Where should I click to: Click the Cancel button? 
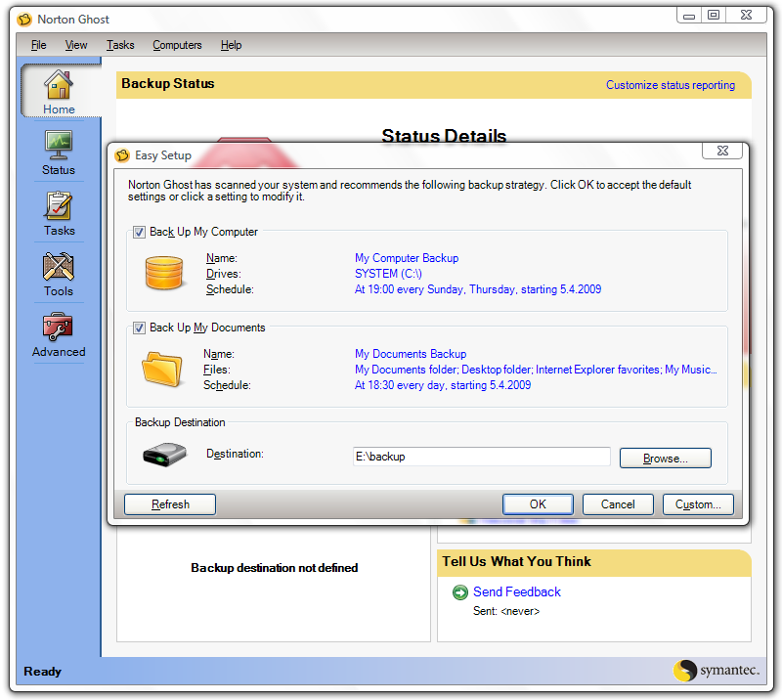click(618, 504)
